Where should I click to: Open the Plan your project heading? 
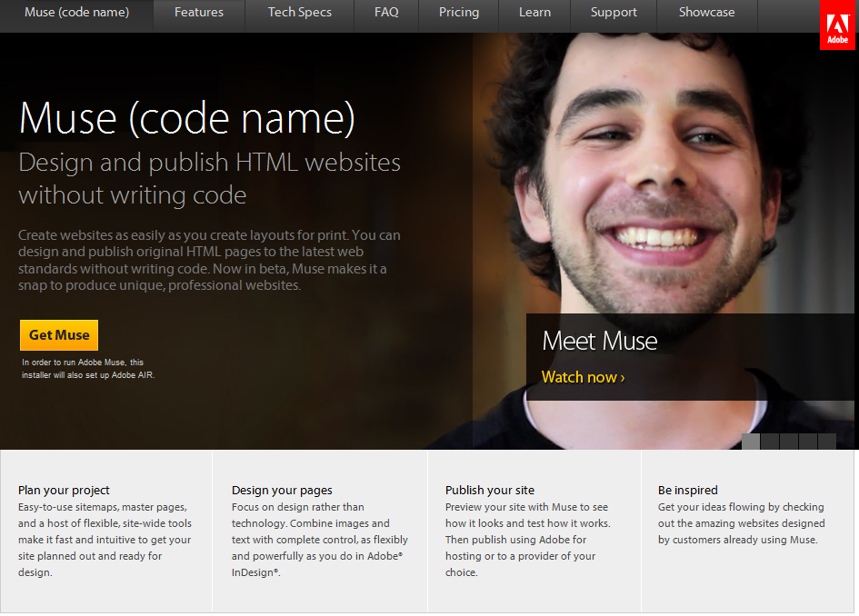coord(64,490)
